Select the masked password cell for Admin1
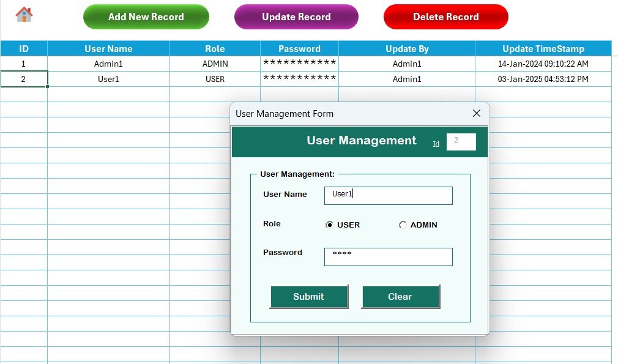618x364 pixels. coord(299,64)
